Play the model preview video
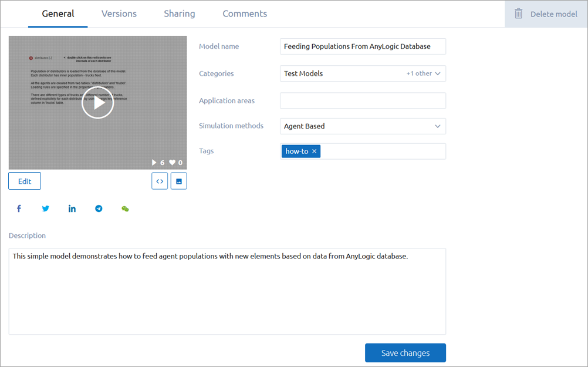588x367 pixels. click(x=97, y=102)
